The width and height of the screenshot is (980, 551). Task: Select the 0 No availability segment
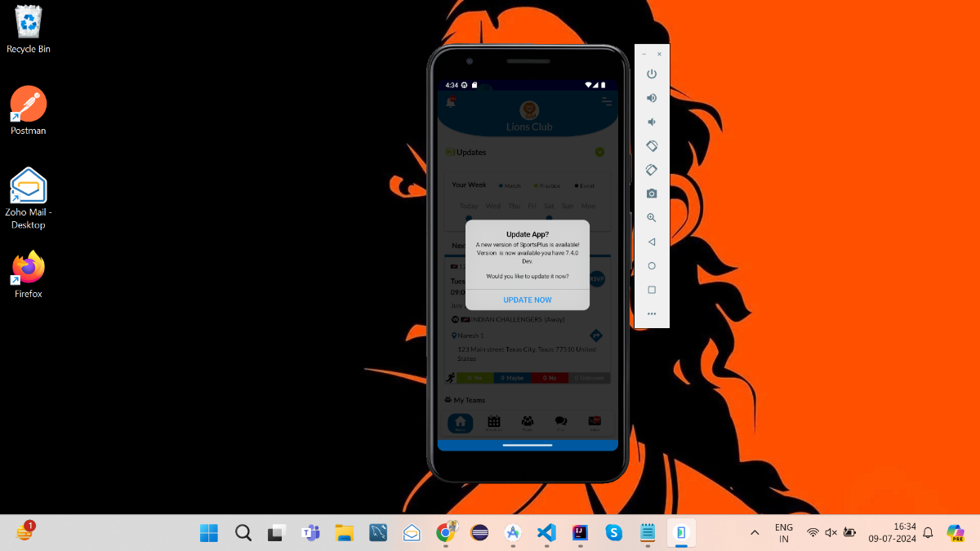point(550,378)
